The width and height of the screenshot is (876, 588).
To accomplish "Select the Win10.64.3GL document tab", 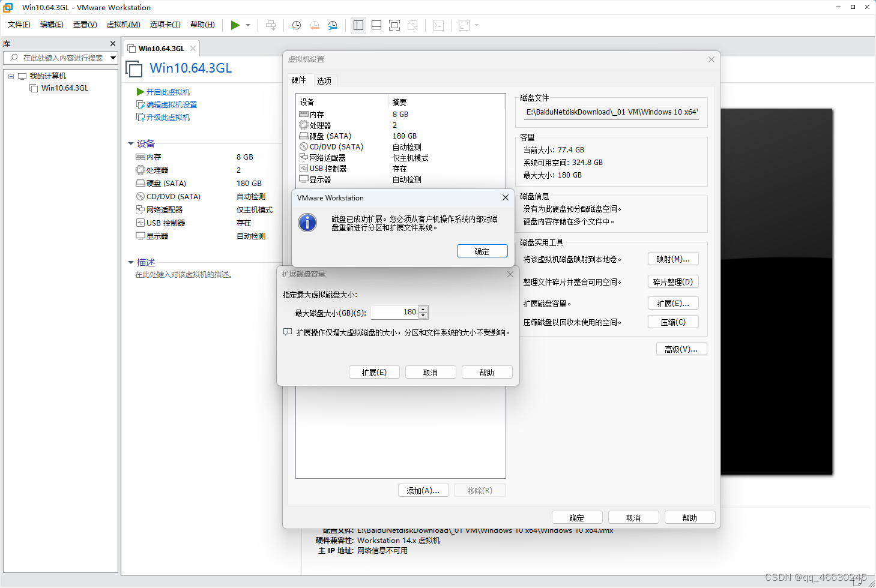I will [161, 49].
